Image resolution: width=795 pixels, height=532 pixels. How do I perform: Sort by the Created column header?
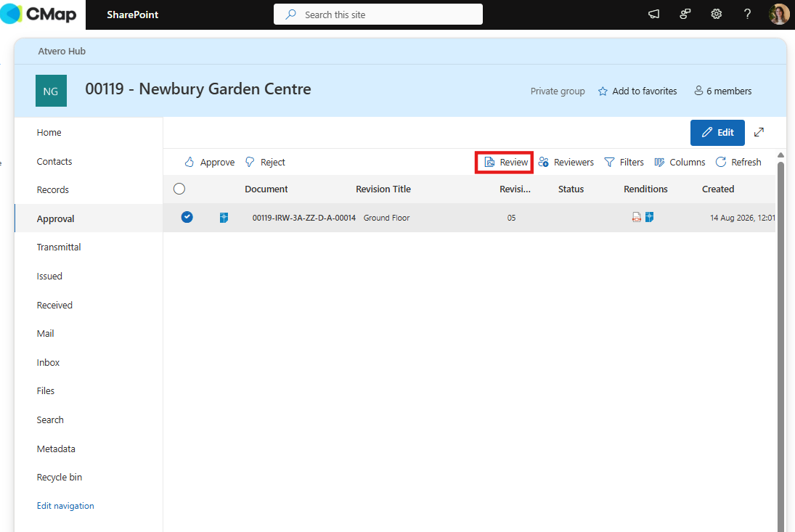[718, 189]
